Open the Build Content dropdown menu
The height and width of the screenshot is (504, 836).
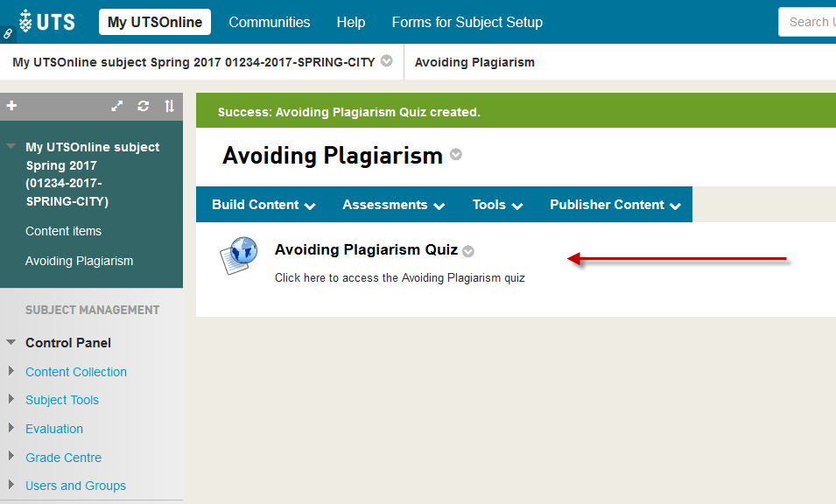pos(263,205)
